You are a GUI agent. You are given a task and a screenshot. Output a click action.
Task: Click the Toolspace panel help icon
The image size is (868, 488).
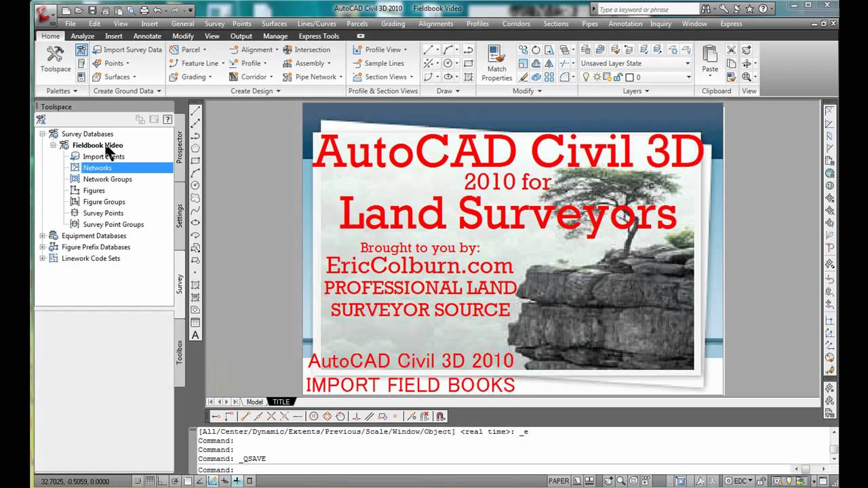pos(167,119)
